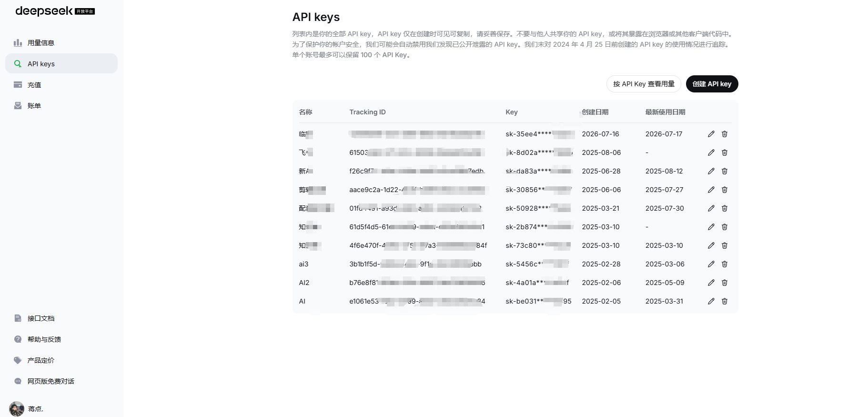This screenshot has height=417, width=868.
Task: Select name cell AI2
Action: pos(304,283)
